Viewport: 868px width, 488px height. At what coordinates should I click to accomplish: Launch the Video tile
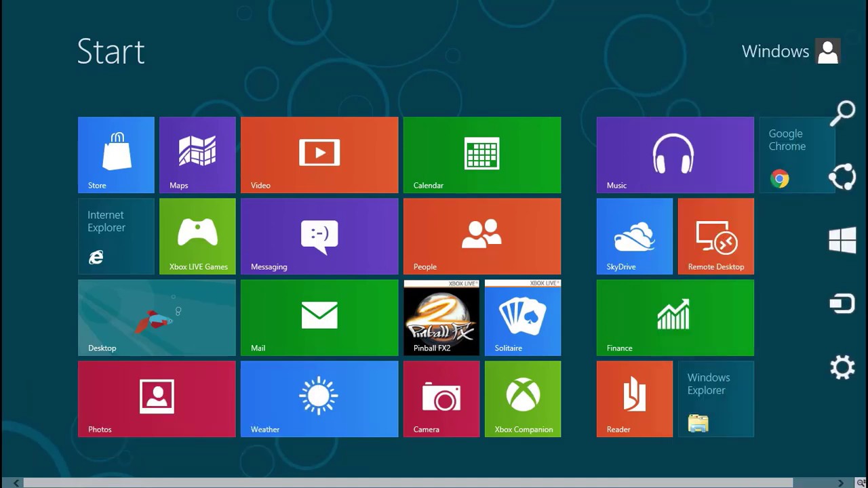coord(319,155)
